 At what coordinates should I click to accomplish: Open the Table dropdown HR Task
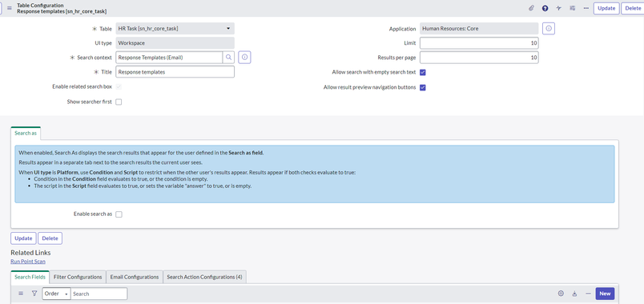click(175, 28)
